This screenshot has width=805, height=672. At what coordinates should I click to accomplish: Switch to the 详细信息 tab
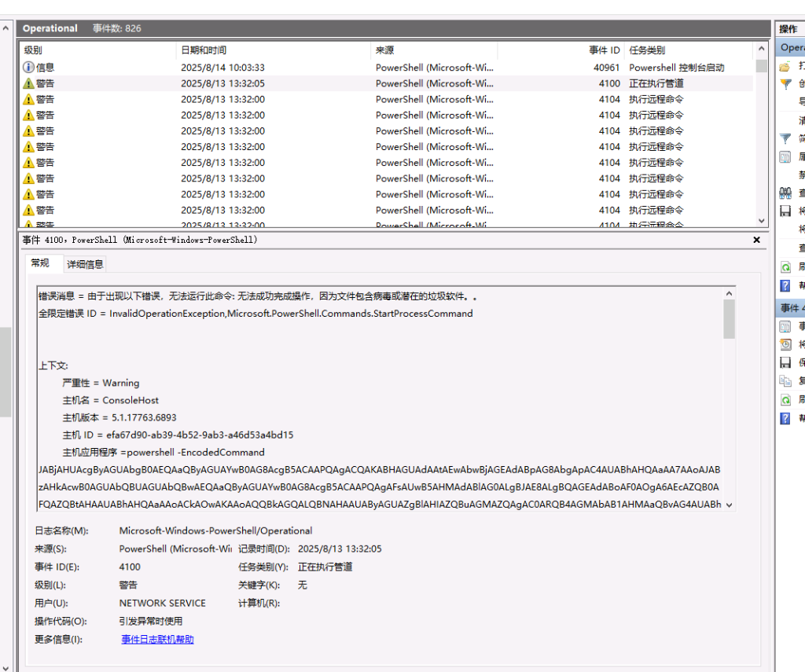pos(85,264)
